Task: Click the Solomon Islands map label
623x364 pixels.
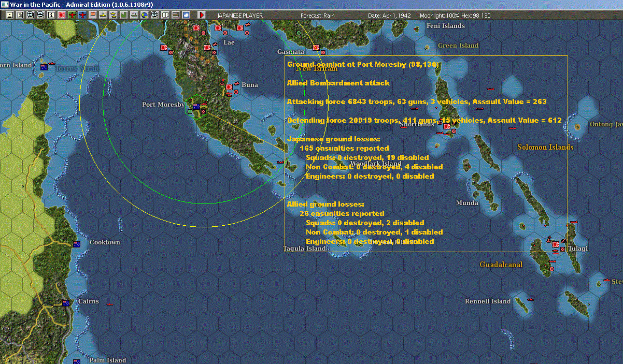Action: (545, 147)
